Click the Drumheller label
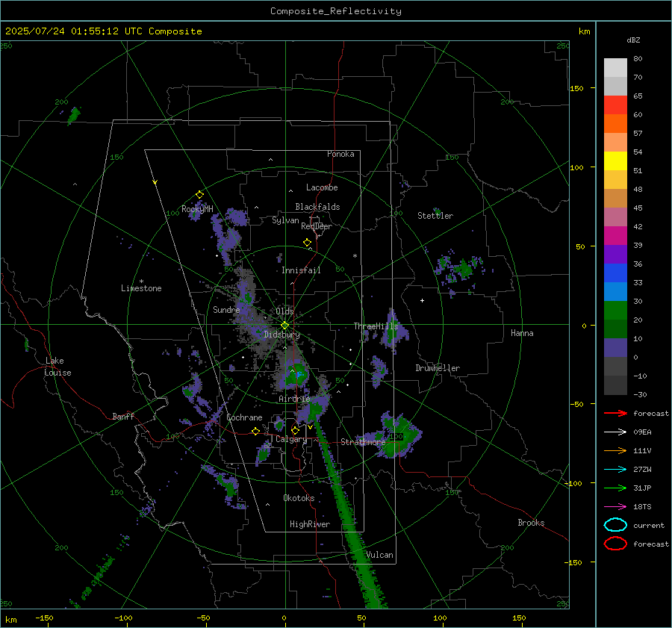Viewport: 672px width, 628px height. 438,368
